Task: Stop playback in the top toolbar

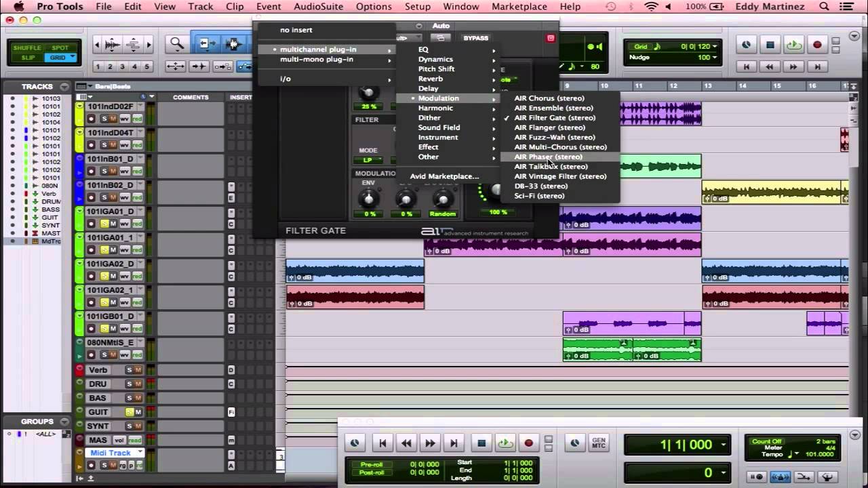Action: [x=770, y=45]
